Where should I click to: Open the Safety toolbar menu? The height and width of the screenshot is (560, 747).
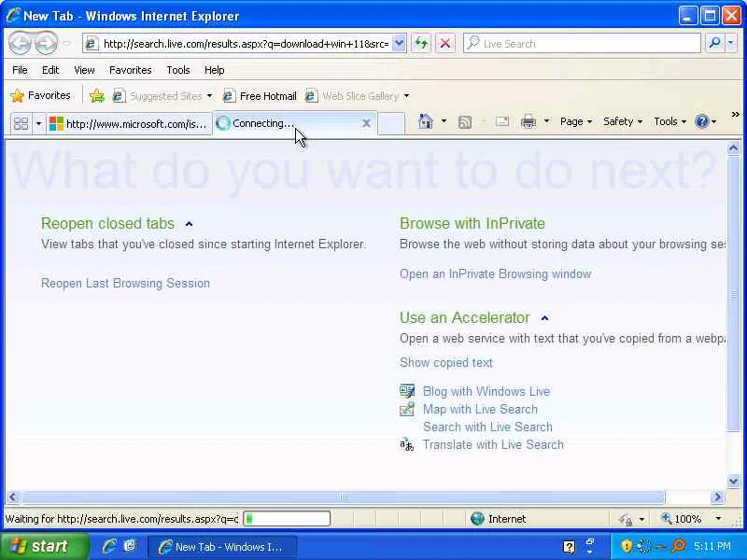pyautogui.click(x=622, y=121)
